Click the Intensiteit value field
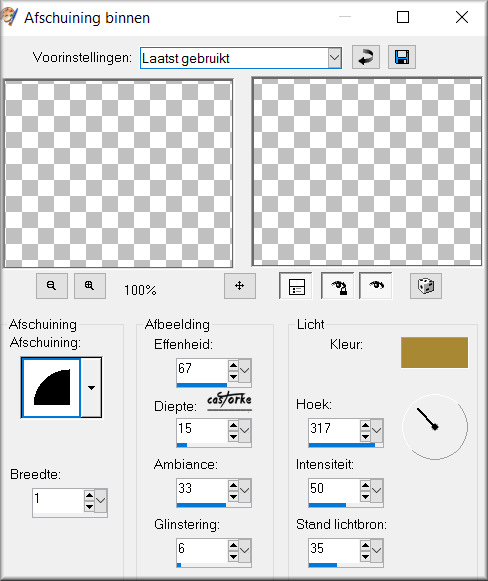The height and width of the screenshot is (581, 488). point(334,489)
